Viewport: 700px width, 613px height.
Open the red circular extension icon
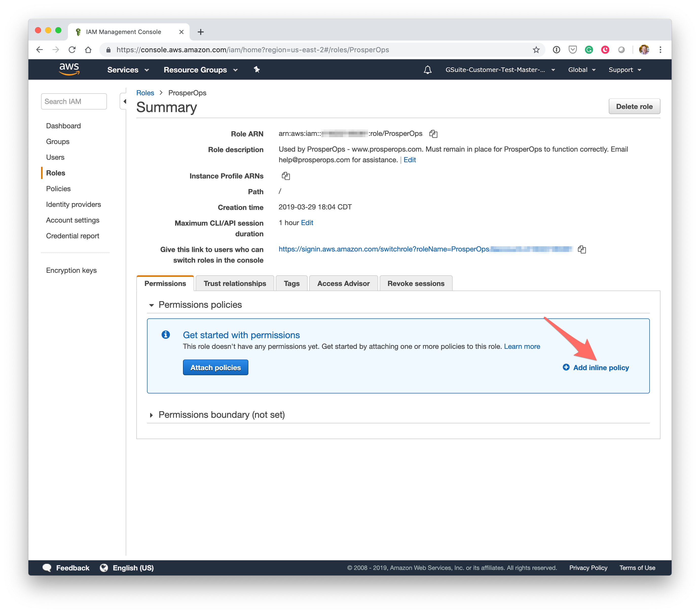(605, 50)
